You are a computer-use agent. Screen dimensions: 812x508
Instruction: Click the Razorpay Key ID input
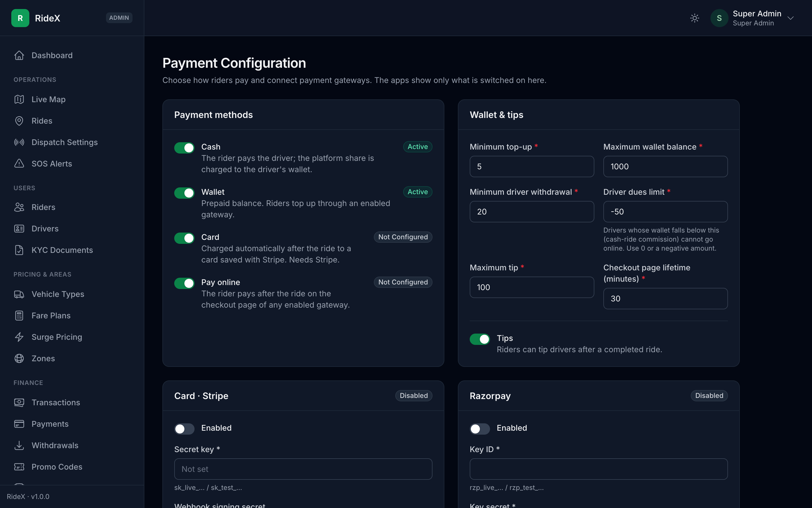pyautogui.click(x=599, y=469)
